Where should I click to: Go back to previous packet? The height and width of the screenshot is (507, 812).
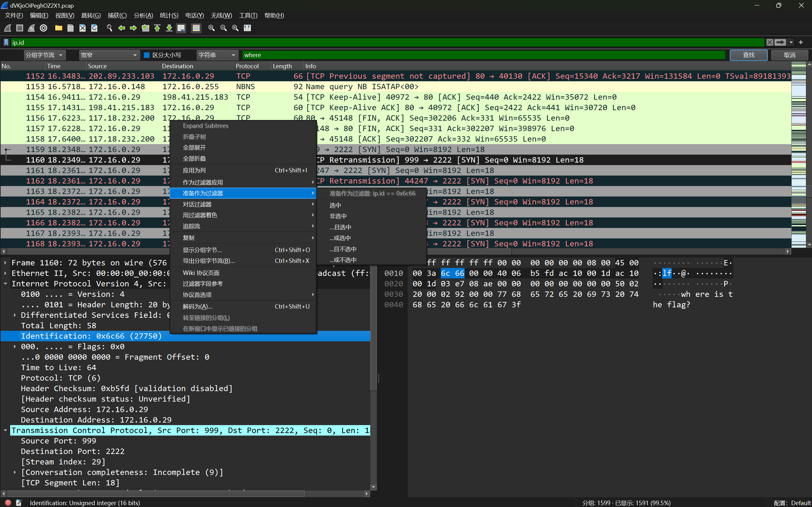(x=121, y=28)
